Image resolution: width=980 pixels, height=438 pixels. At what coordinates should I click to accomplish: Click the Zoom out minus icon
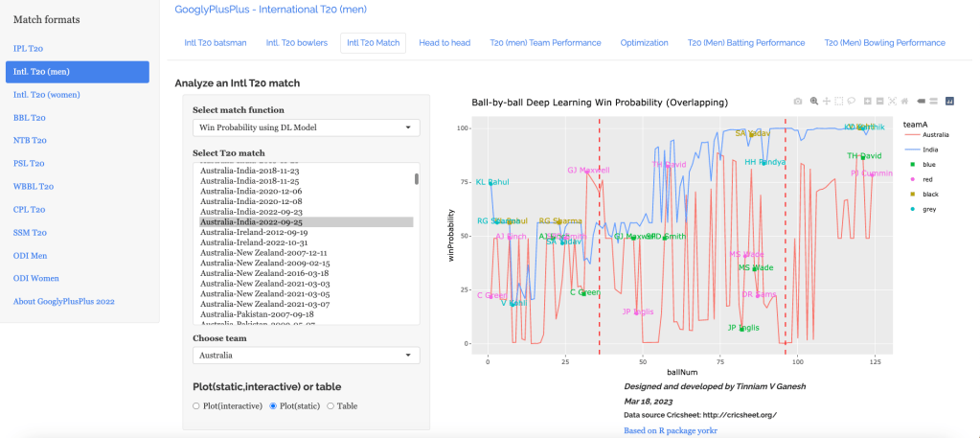tap(880, 101)
